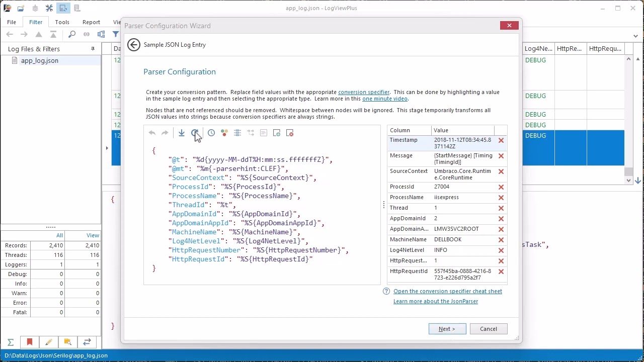Remove the ProcessName column with red X
This screenshot has height=362, width=644.
501,198
